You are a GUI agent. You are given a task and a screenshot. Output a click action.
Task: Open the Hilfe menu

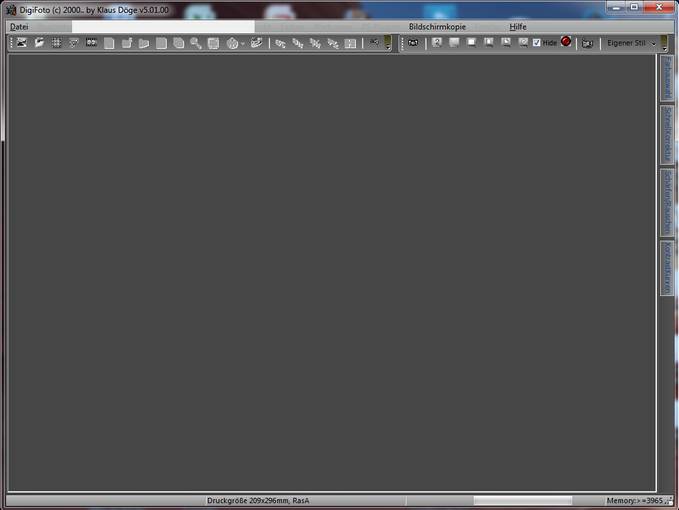(x=517, y=26)
